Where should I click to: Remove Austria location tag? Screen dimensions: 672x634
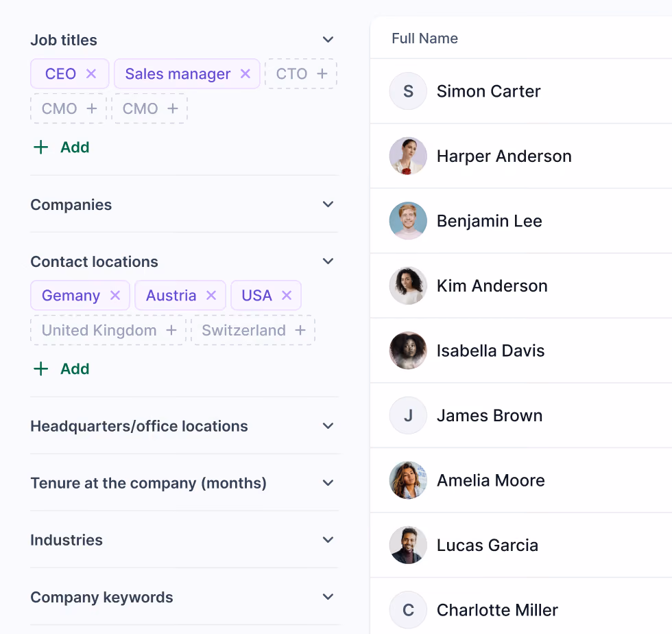(211, 295)
